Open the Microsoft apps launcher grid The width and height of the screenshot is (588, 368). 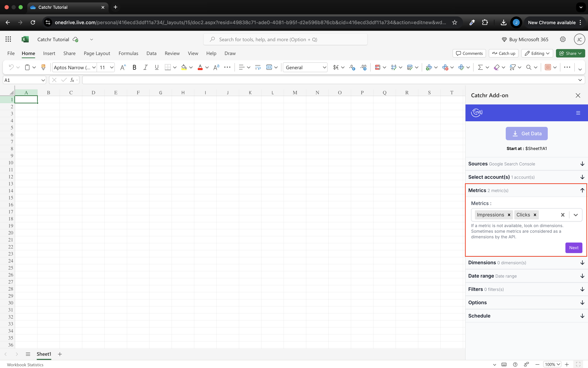(x=8, y=39)
